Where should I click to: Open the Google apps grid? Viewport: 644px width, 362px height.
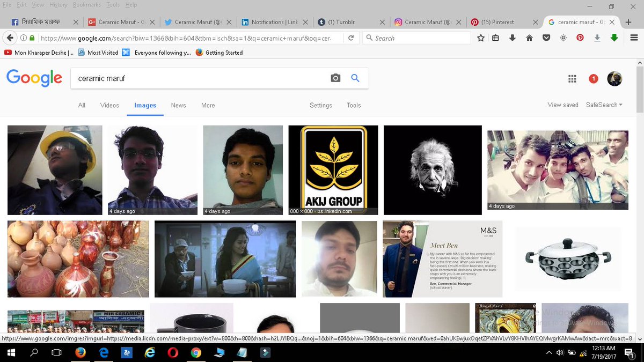572,78
